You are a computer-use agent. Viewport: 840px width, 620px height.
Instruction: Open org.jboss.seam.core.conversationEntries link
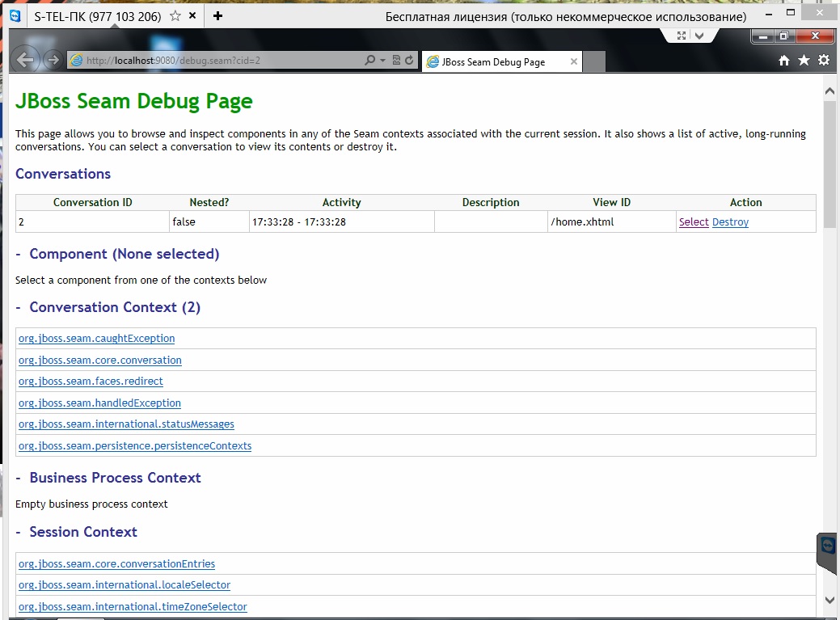pyautogui.click(x=116, y=563)
